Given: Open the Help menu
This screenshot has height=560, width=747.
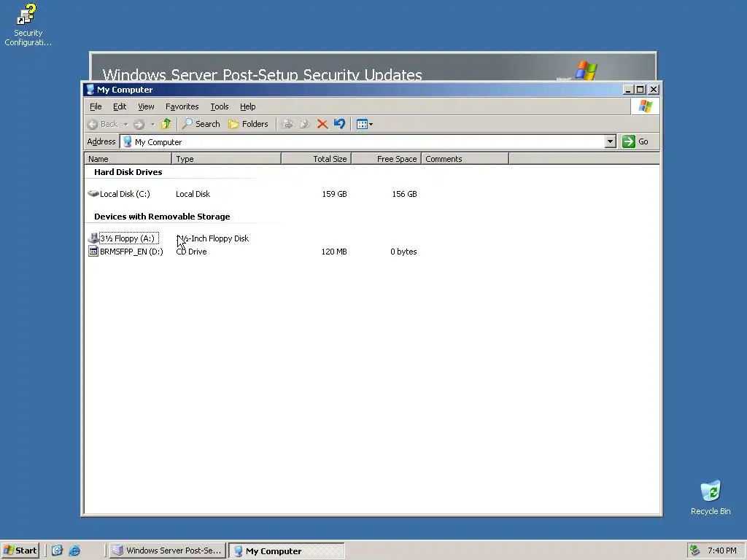Looking at the screenshot, I should point(248,106).
